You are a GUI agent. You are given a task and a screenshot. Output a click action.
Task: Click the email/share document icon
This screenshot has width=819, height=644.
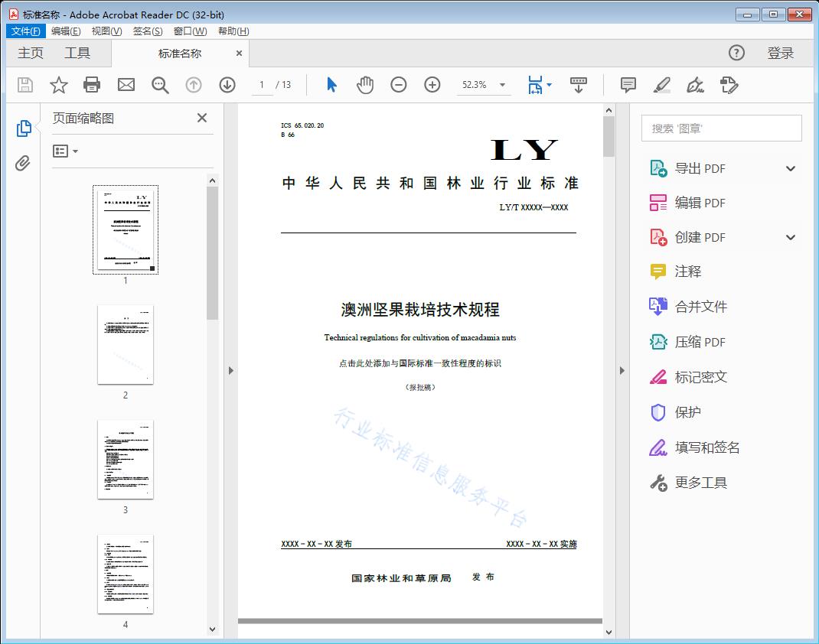click(126, 85)
